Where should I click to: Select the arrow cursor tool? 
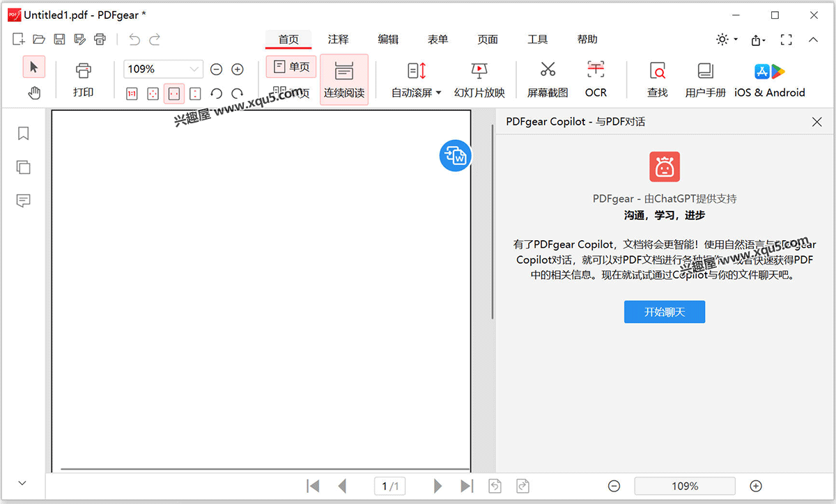pos(33,67)
